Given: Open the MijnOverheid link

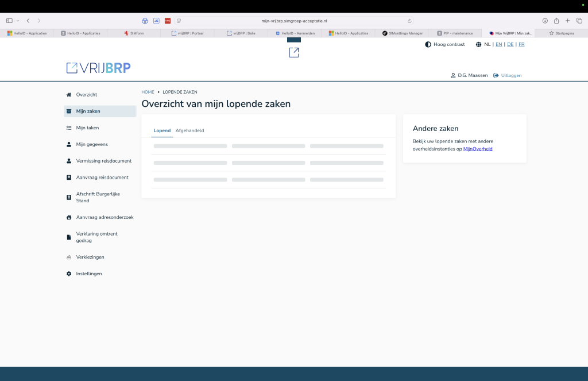Looking at the screenshot, I should coord(478,149).
